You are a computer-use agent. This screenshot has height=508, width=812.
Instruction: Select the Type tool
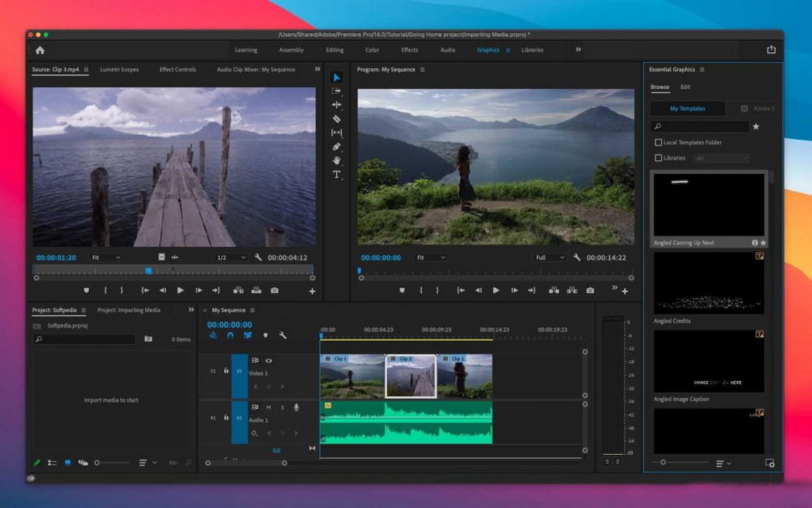click(x=337, y=175)
